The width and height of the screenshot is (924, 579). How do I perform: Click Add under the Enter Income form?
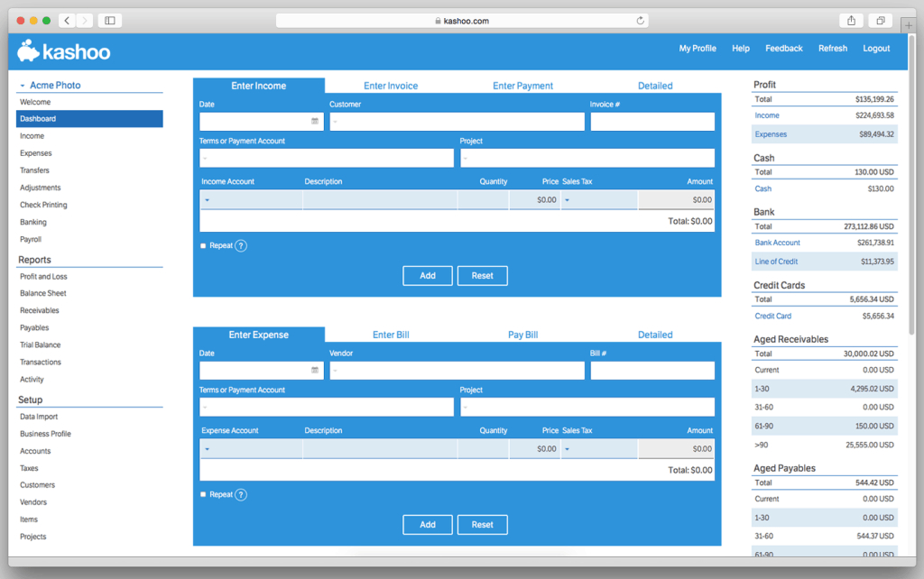pos(428,276)
